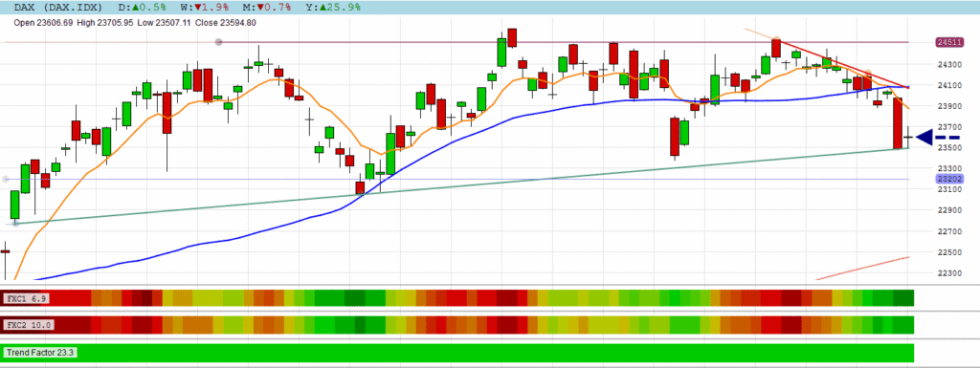Grab the resistance line's grey anchor handle
The image size is (980, 368).
click(x=219, y=42)
